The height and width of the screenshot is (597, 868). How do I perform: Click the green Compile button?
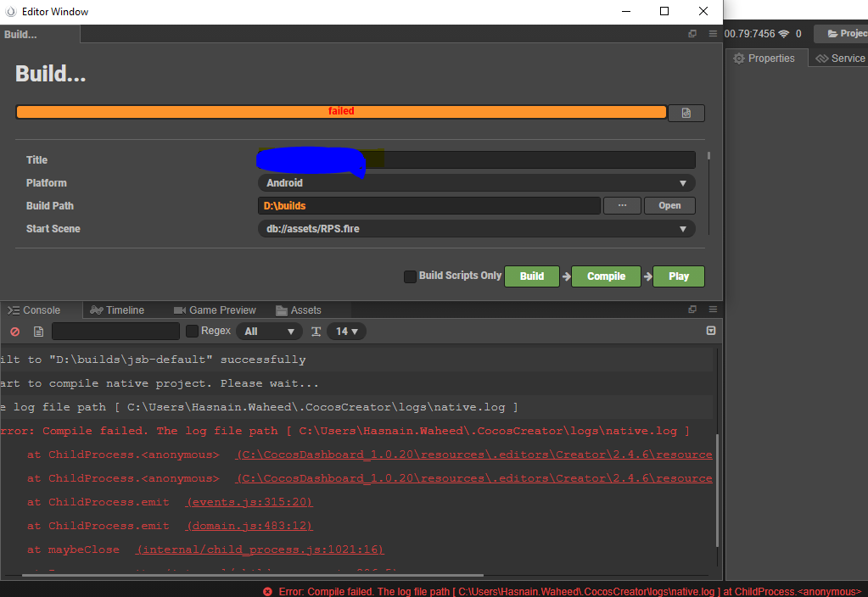[606, 276]
